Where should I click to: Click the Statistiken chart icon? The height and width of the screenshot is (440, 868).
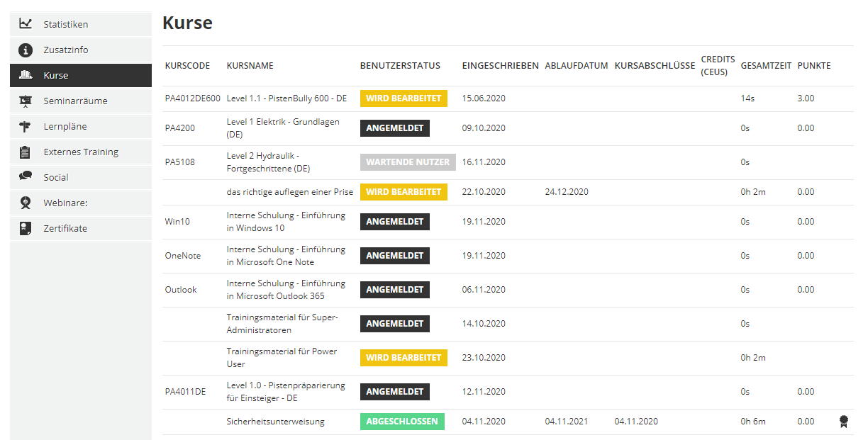[x=26, y=24]
